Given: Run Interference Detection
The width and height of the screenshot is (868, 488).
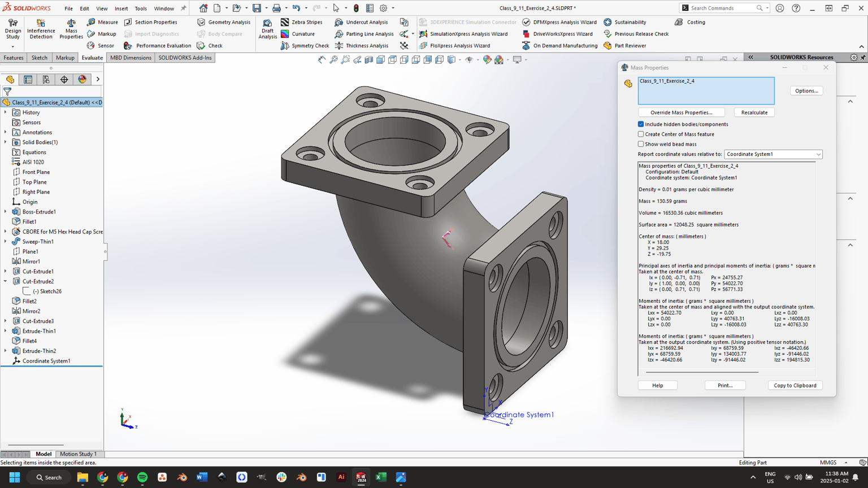Looking at the screenshot, I should (x=41, y=29).
